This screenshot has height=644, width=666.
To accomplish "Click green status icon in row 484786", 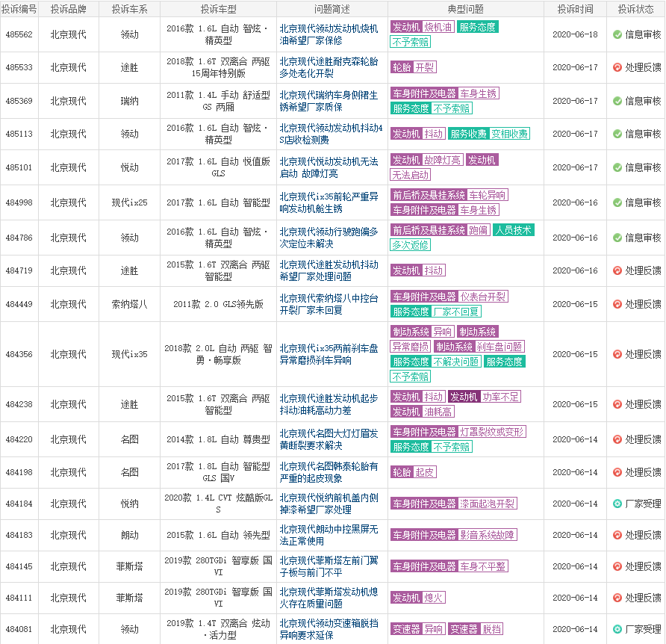I will 617,238.
